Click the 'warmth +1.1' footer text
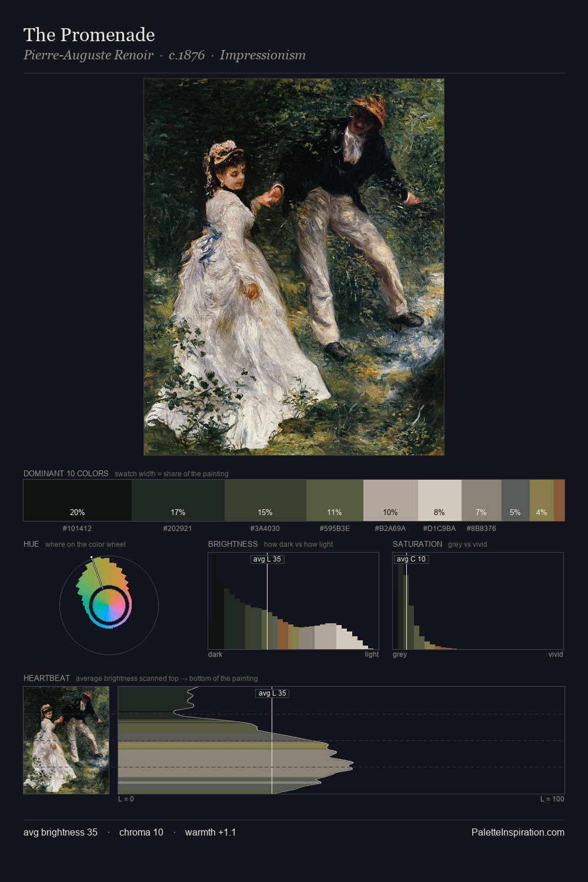Image resolution: width=588 pixels, height=882 pixels. pos(211,832)
